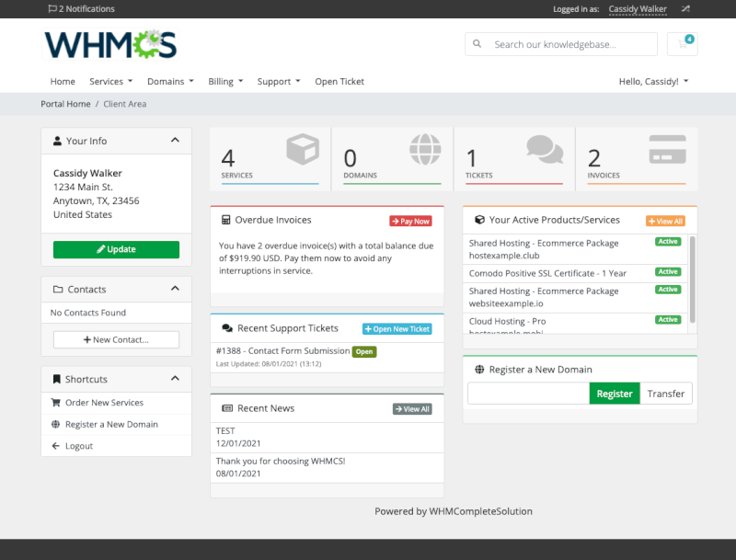Screen dimensions: 736x560
Task: Click the knowledgebase search field
Action: (x=561, y=44)
